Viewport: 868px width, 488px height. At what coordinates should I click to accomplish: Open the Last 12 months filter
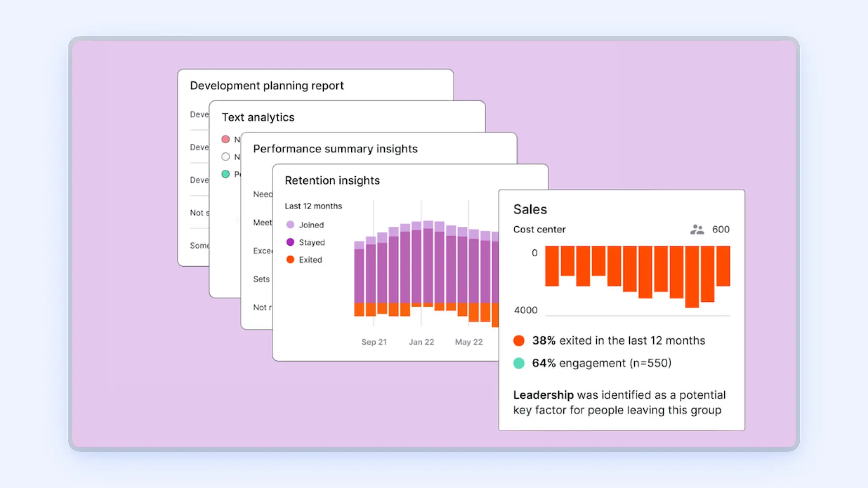tap(313, 206)
